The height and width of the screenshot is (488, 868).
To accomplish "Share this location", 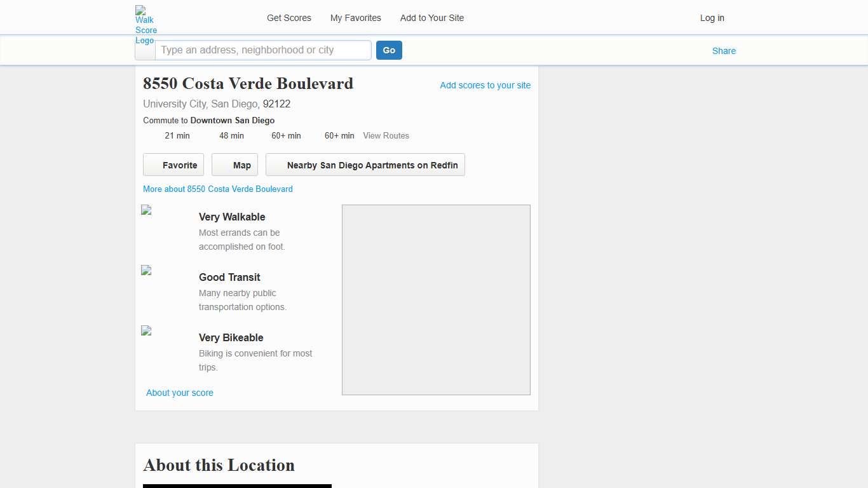I will [724, 51].
